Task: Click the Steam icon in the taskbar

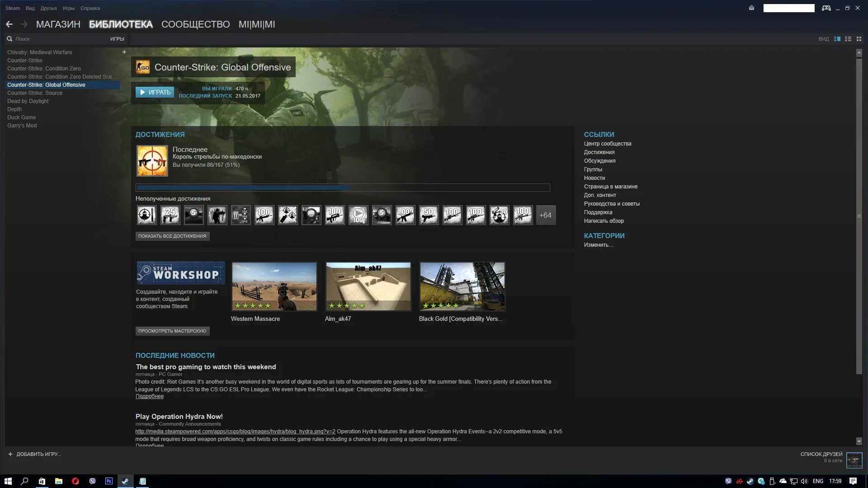Action: point(125,481)
